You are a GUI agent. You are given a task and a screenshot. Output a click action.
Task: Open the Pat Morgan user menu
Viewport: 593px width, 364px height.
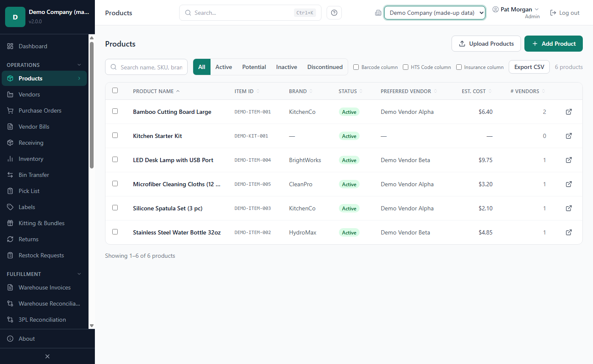click(515, 13)
